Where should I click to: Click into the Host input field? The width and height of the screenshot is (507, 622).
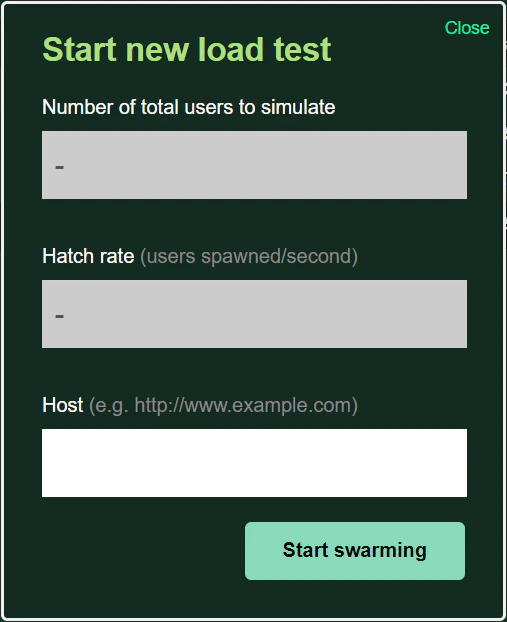(254, 463)
